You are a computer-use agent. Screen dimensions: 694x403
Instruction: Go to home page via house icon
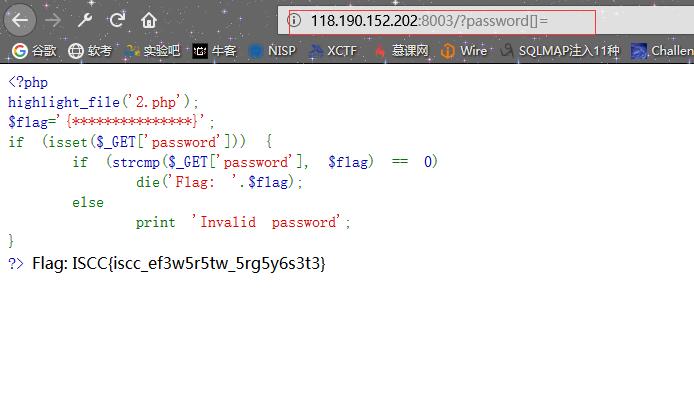(x=149, y=20)
